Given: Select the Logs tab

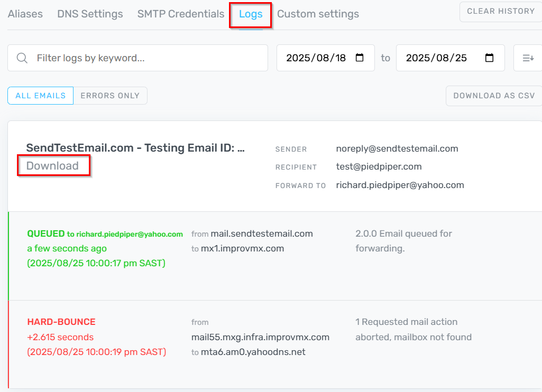Looking at the screenshot, I should 251,14.
